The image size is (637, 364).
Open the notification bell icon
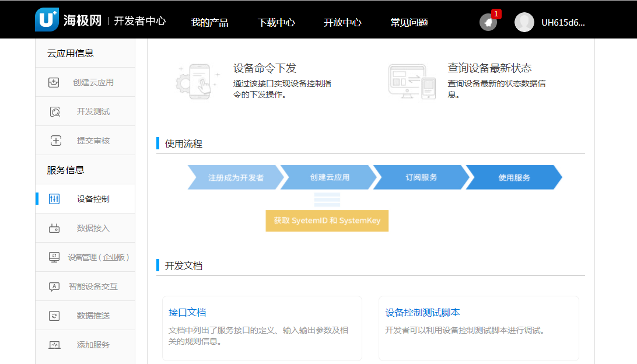[488, 22]
